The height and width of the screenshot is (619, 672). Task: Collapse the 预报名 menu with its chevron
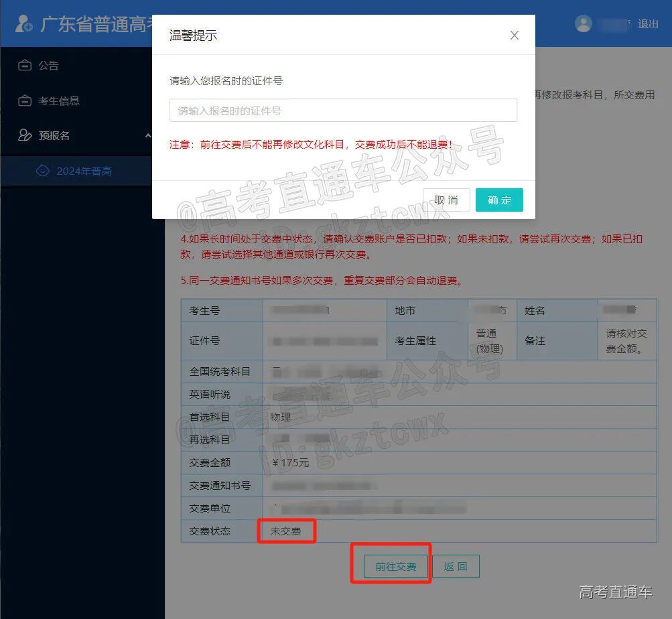(x=149, y=135)
